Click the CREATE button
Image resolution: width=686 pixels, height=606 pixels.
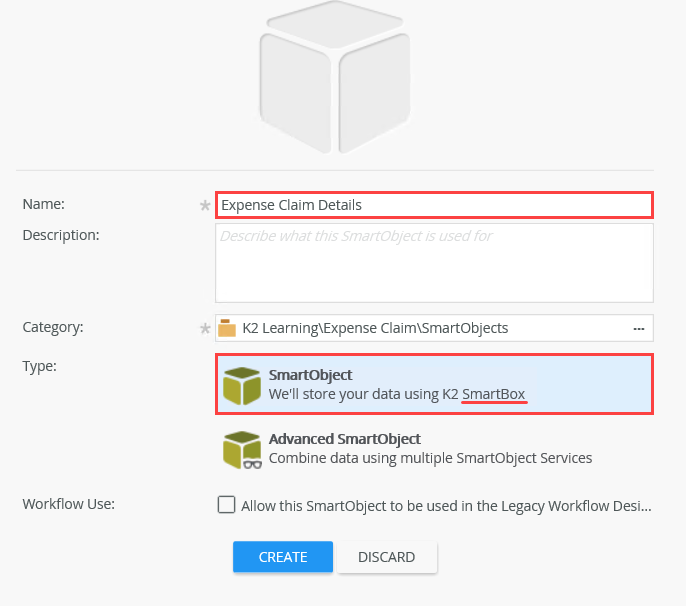(283, 557)
